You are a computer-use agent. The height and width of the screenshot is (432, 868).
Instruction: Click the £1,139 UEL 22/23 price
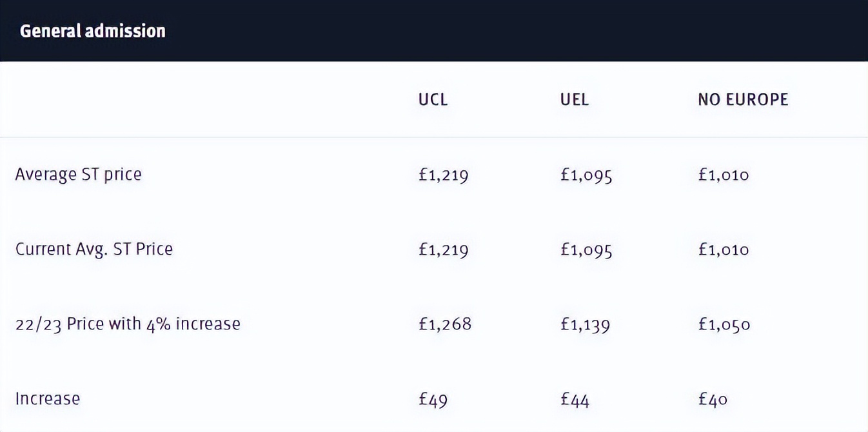coord(586,324)
